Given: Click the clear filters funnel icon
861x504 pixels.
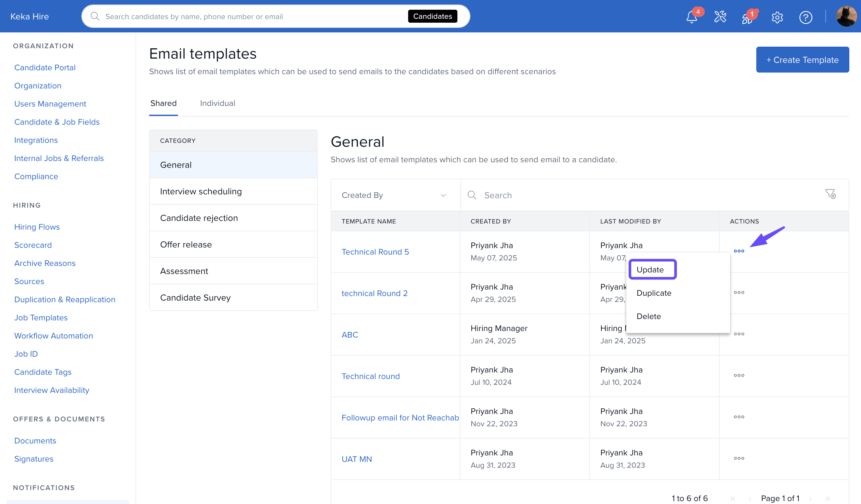Looking at the screenshot, I should (830, 194).
